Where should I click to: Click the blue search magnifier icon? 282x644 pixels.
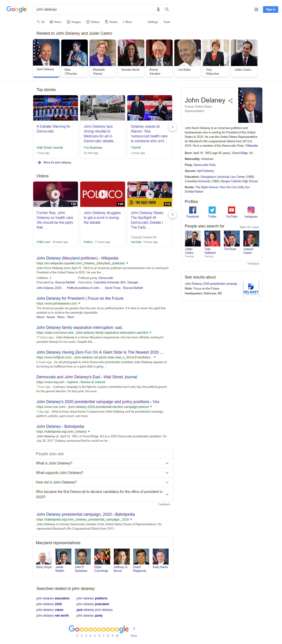(167, 9)
